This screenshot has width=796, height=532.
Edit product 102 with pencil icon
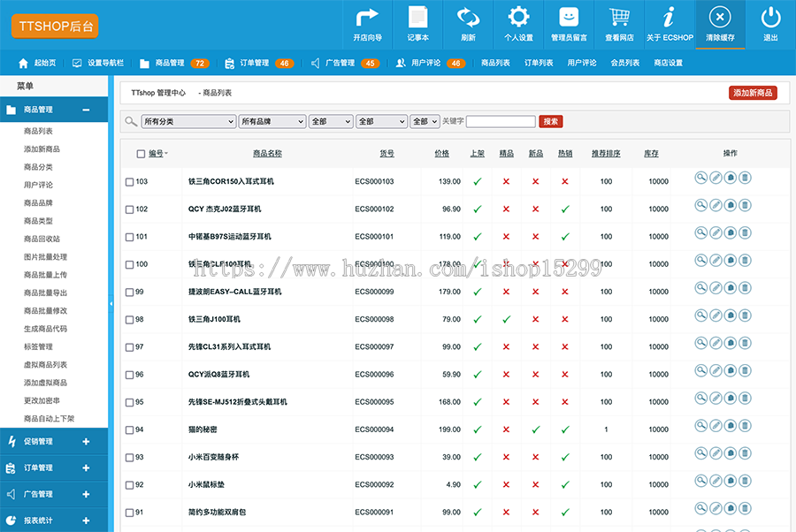coord(716,205)
